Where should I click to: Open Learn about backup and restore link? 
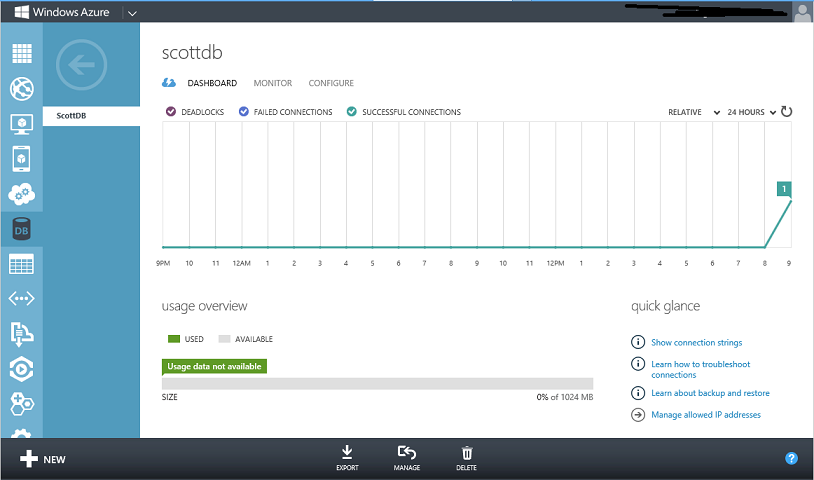(710, 393)
